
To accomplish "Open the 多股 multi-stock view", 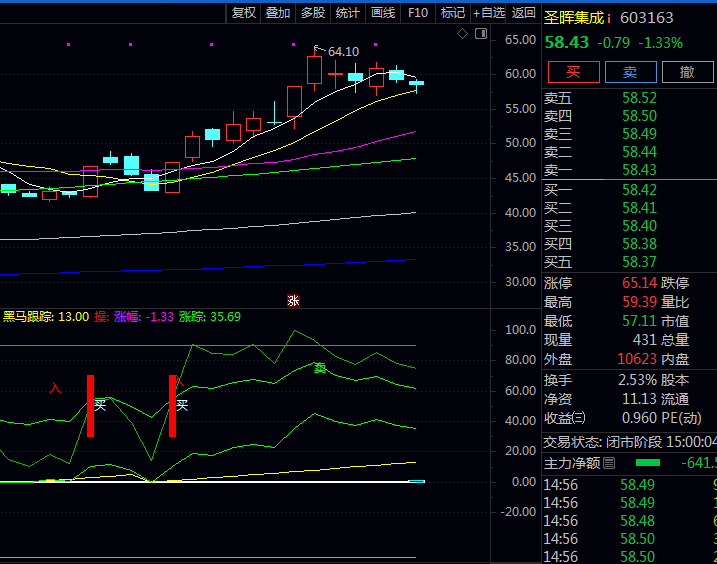I will click(x=313, y=12).
